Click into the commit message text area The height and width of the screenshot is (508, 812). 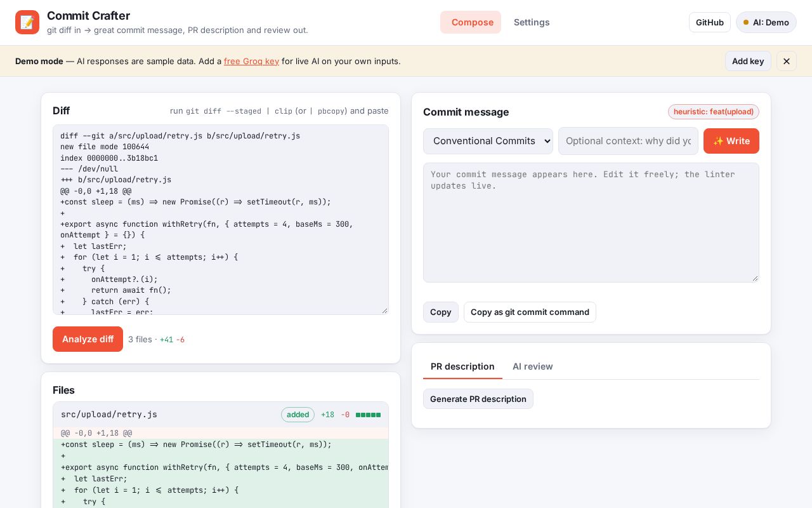pyautogui.click(x=591, y=222)
